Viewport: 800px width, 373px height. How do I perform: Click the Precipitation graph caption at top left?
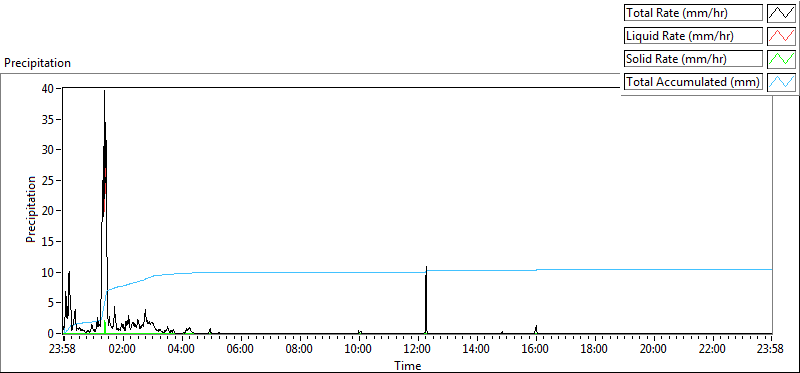point(37,63)
